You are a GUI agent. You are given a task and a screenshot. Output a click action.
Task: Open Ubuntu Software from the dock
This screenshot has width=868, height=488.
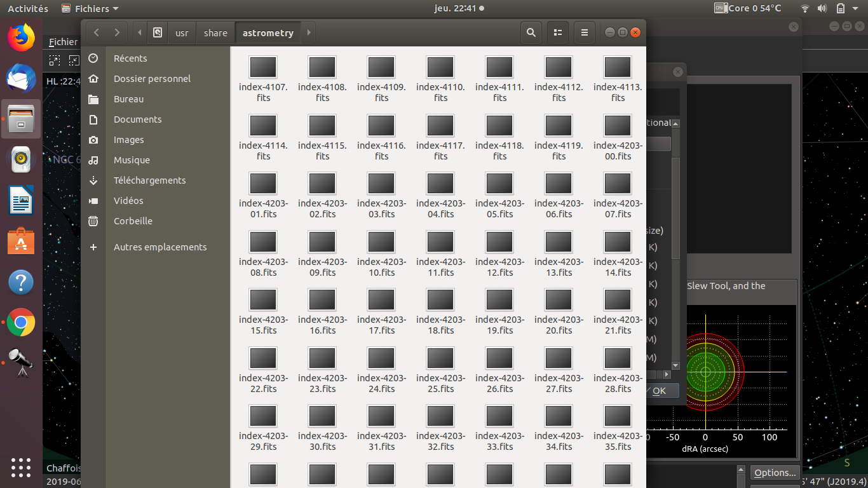(21, 241)
